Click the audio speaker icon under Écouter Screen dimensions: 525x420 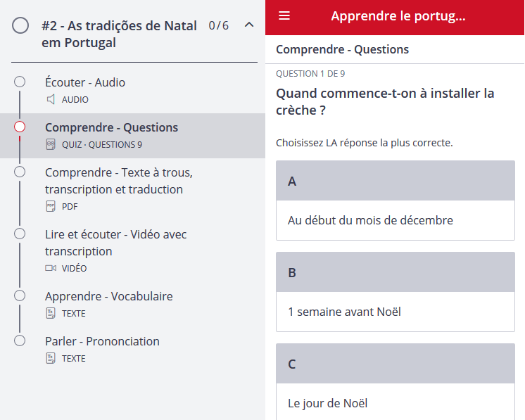click(51, 99)
